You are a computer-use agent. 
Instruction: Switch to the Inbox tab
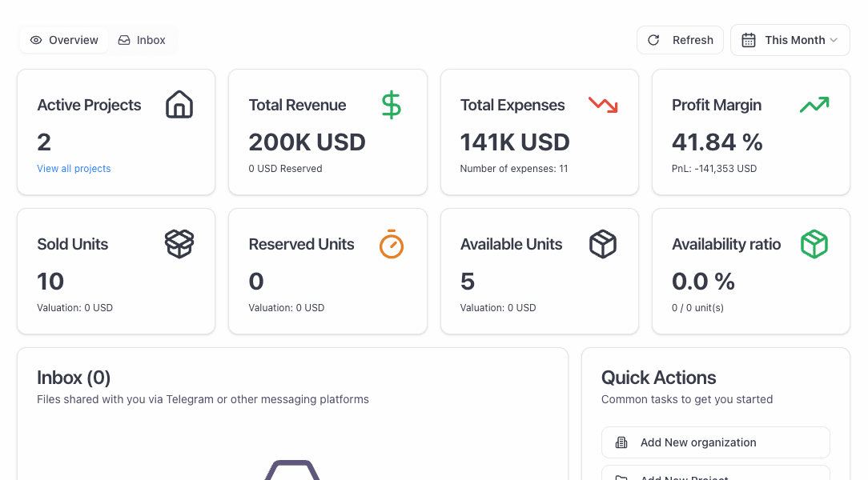click(142, 39)
